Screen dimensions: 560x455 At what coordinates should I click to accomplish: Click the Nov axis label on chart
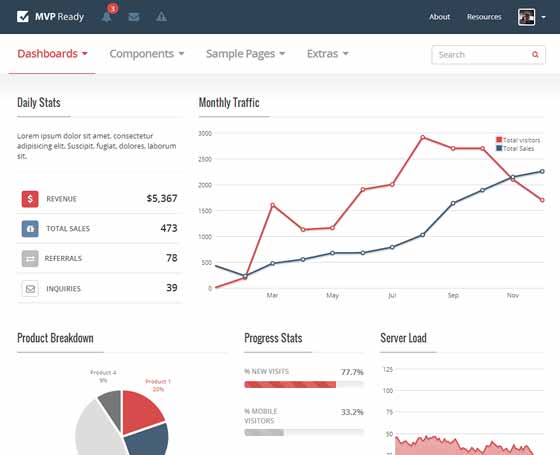coord(512,295)
